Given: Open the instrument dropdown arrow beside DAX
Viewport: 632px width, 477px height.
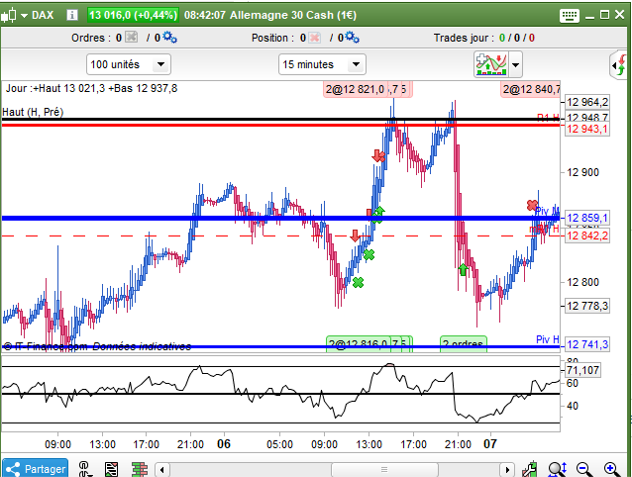Looking at the screenshot, I should click(x=24, y=16).
